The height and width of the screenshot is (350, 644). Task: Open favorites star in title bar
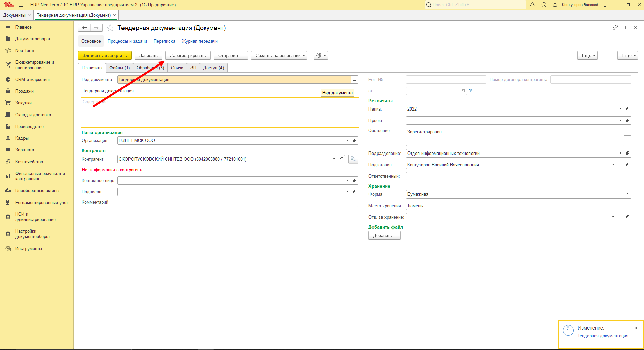coord(555,5)
